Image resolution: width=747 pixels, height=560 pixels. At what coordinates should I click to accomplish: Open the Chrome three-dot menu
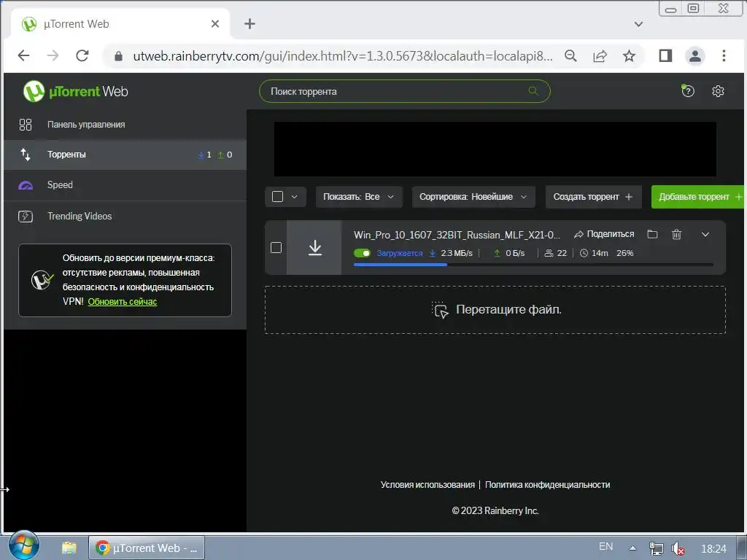tap(723, 55)
